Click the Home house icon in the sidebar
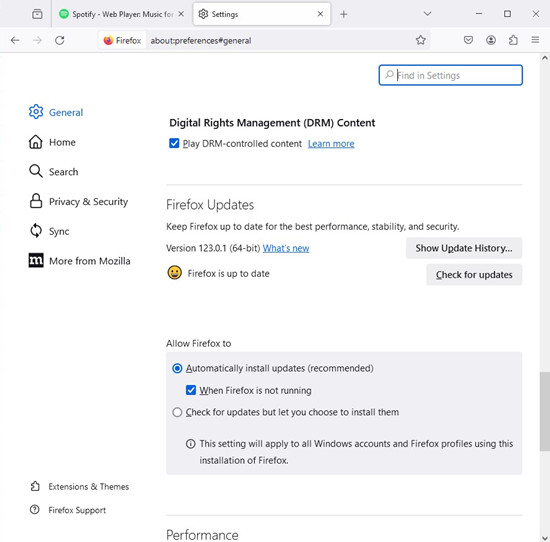 point(36,142)
